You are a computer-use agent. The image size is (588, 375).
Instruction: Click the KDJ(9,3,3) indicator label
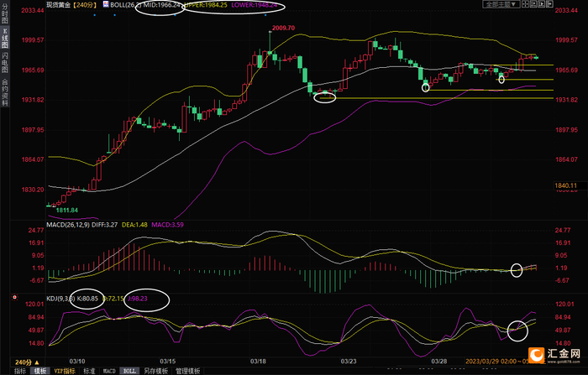pyautogui.click(x=60, y=299)
